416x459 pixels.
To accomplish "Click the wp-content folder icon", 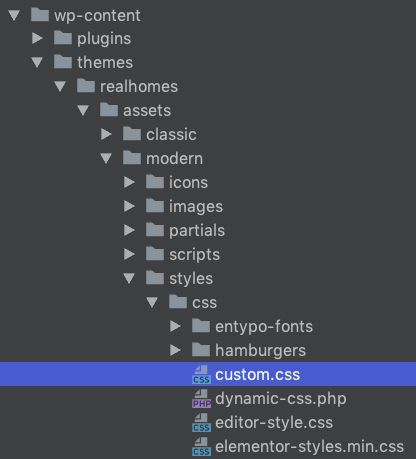I will coord(40,15).
